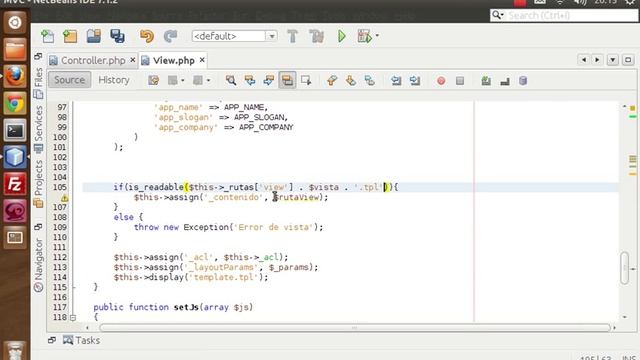Close the View.php tab
This screenshot has height=360, width=640.
click(x=202, y=60)
